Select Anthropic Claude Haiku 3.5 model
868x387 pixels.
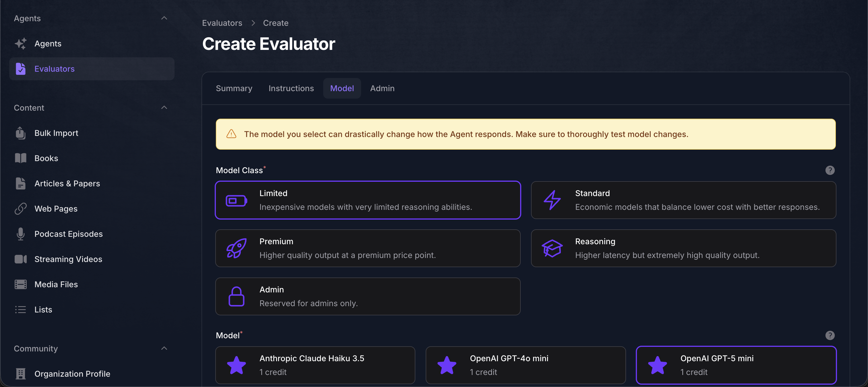315,365
